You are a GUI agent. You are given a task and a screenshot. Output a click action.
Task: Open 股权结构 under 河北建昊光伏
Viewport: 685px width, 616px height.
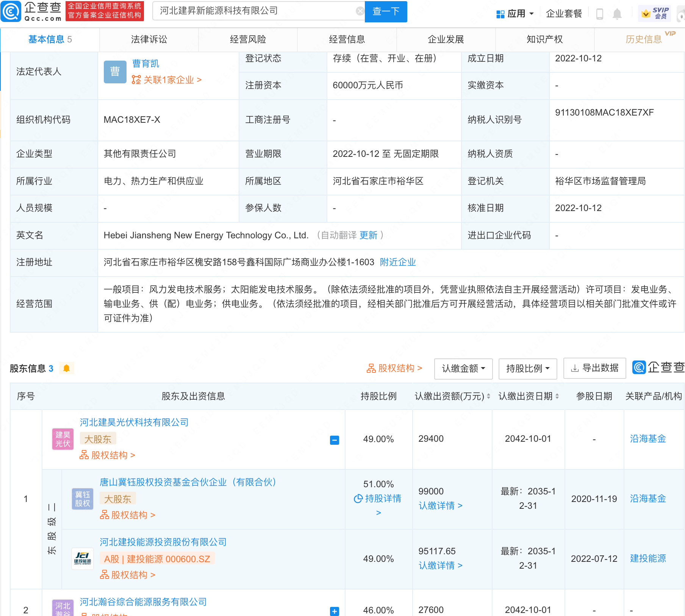point(107,455)
